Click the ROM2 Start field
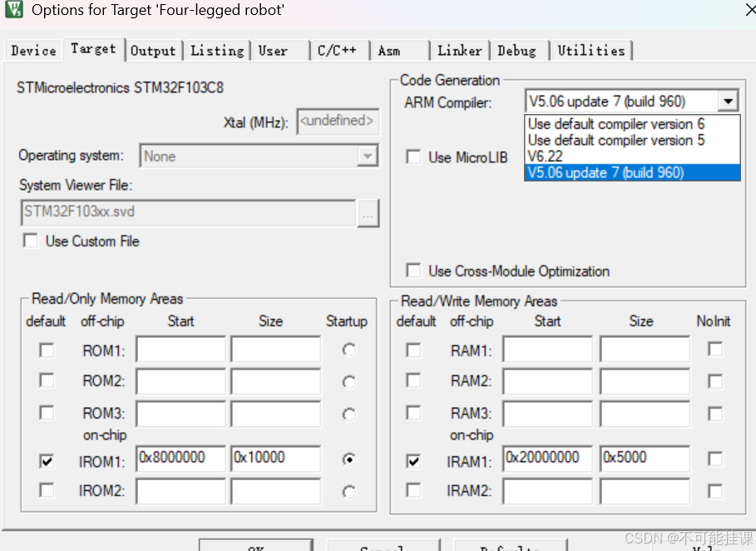 pyautogui.click(x=180, y=381)
